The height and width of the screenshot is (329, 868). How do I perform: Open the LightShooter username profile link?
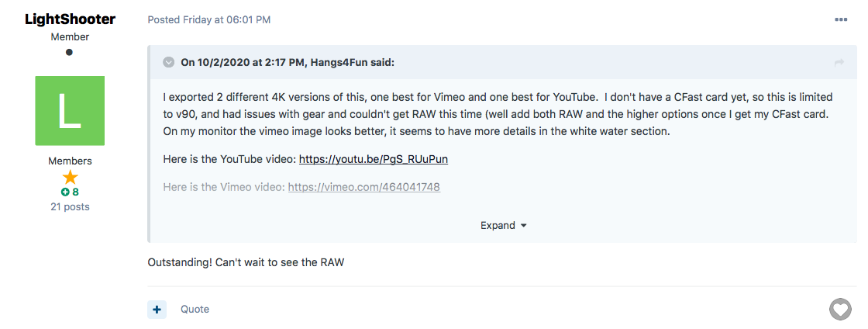pyautogui.click(x=70, y=19)
